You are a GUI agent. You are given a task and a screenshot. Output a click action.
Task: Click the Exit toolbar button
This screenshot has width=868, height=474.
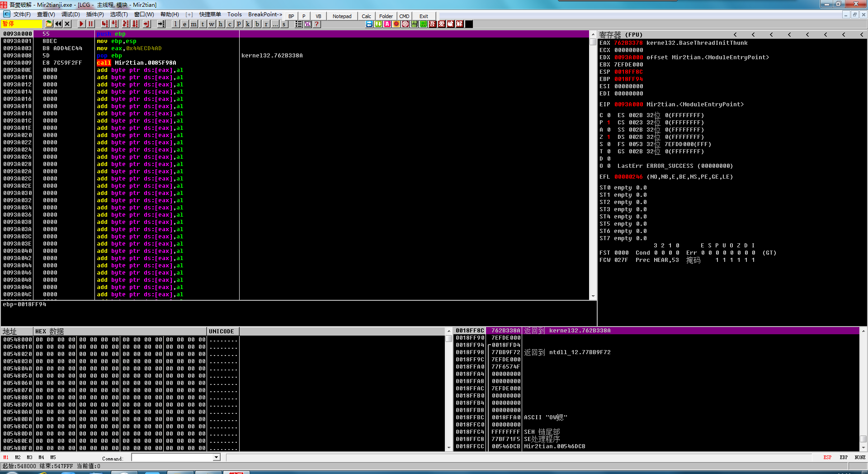click(x=424, y=16)
